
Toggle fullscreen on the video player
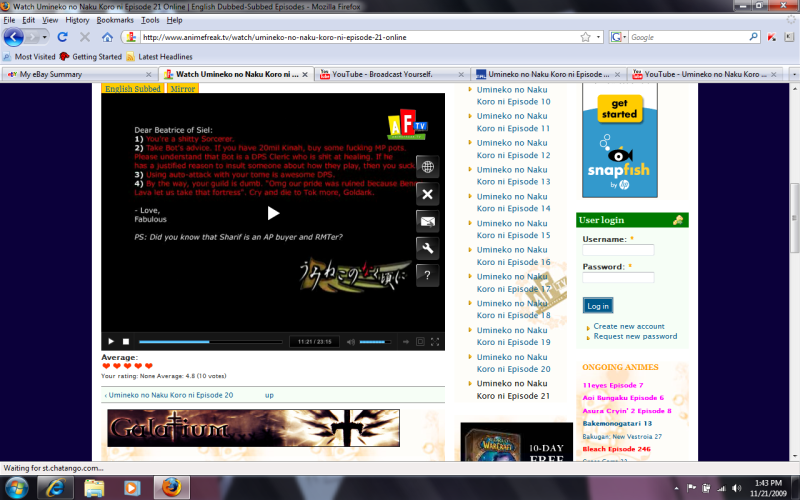(x=435, y=342)
